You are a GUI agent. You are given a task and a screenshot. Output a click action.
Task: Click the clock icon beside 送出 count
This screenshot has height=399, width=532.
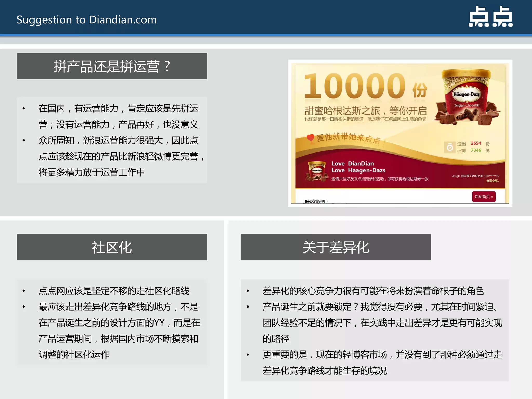(x=450, y=147)
